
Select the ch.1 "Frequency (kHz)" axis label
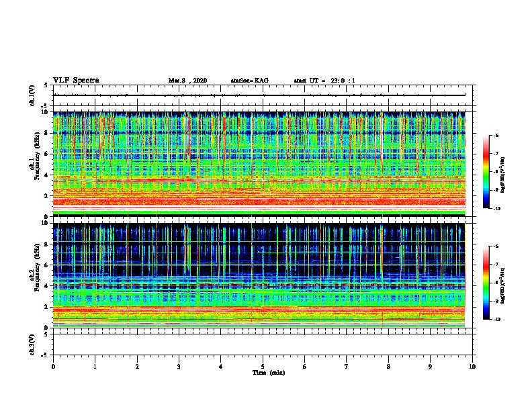37,156
